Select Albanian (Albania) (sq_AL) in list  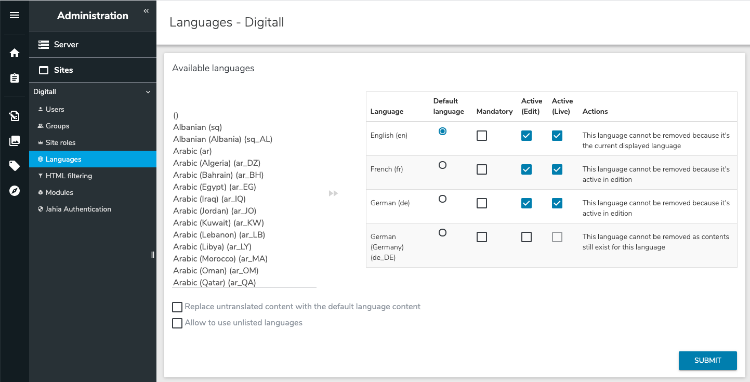pos(223,139)
